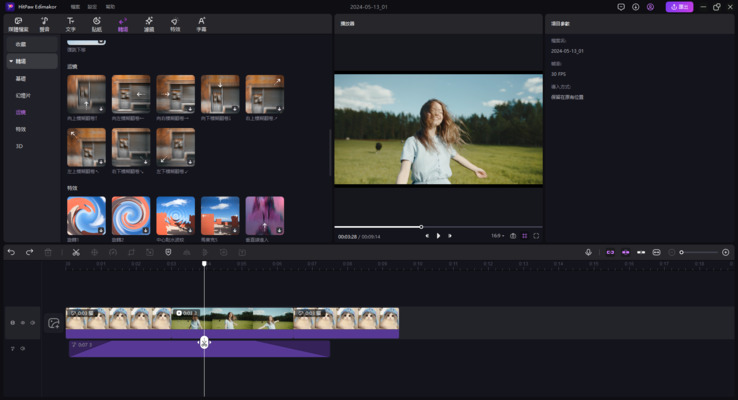Toggle the purple grid quality icon in player
Image resolution: width=738 pixels, height=400 pixels.
coord(524,236)
